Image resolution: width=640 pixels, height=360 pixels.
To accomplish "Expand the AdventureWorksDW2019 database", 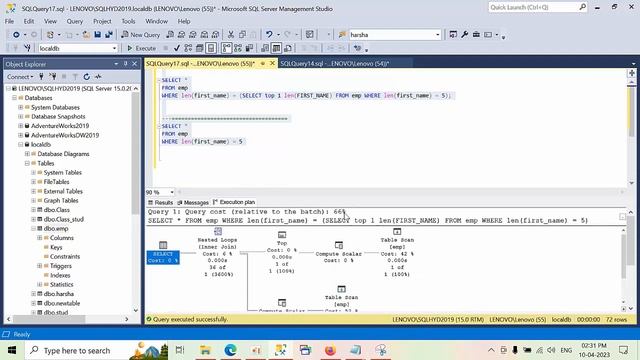I will tap(20, 135).
